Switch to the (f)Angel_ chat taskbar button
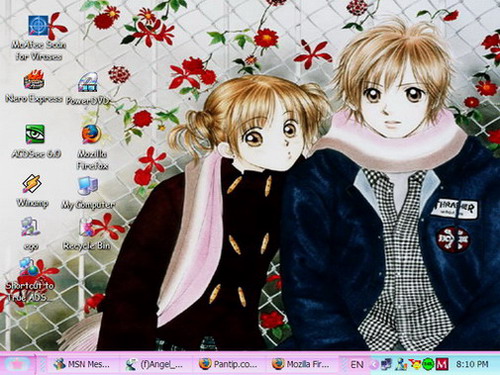This screenshot has height=375, width=500. (x=156, y=364)
